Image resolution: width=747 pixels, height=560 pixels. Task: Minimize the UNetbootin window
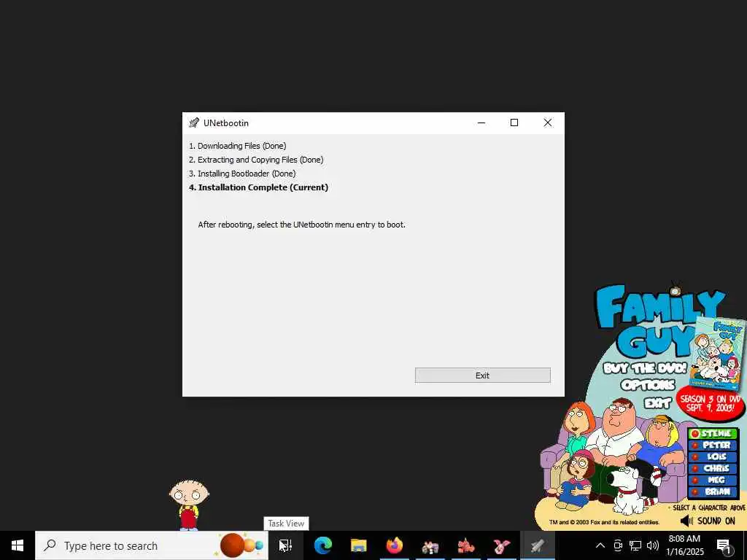(481, 122)
